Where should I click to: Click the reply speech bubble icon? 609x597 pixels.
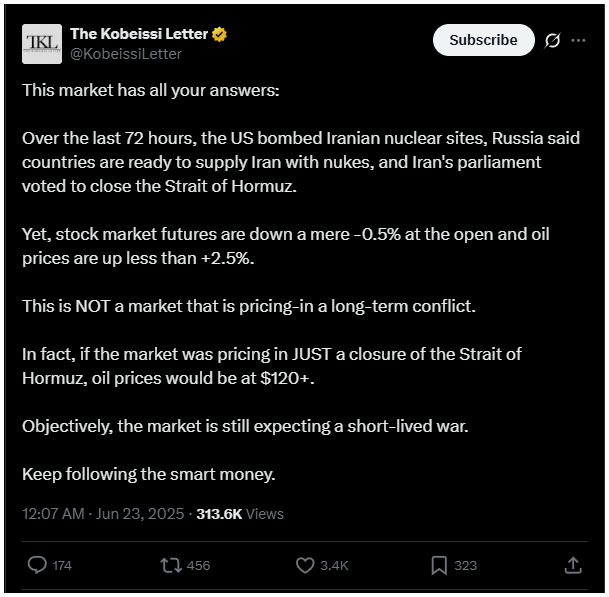pyautogui.click(x=37, y=565)
